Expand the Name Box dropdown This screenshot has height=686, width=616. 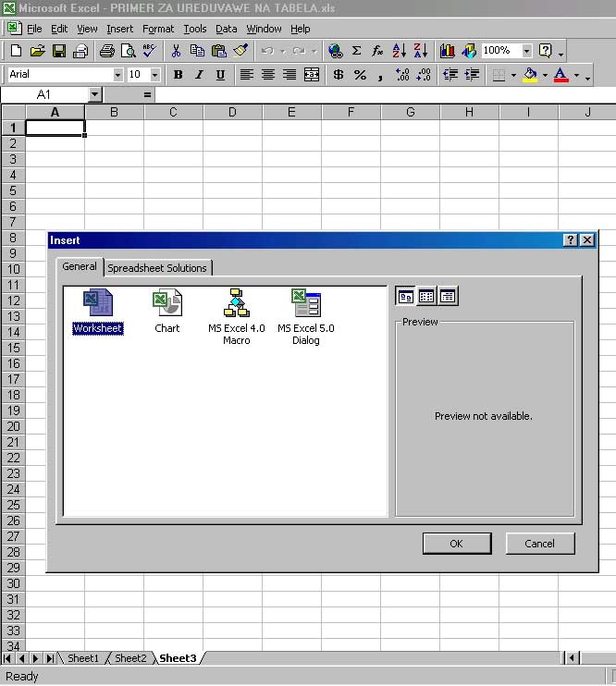coord(94,94)
